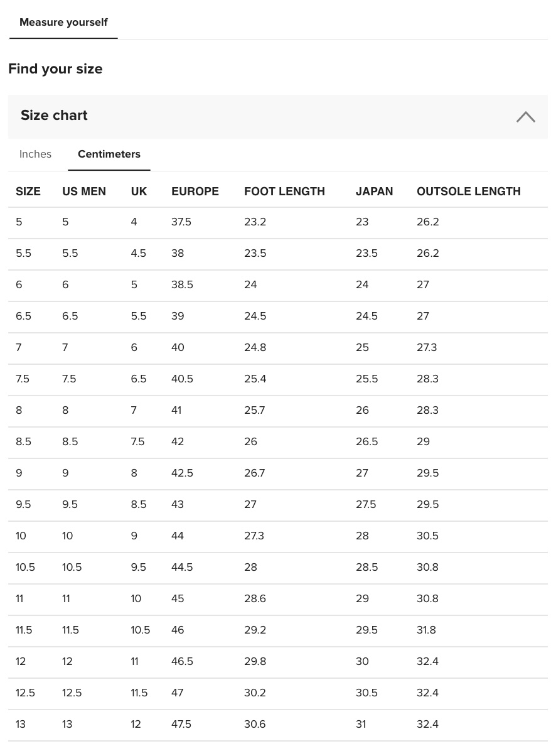Click the Find your size heading
Image resolution: width=551 pixels, height=756 pixels.
(55, 69)
